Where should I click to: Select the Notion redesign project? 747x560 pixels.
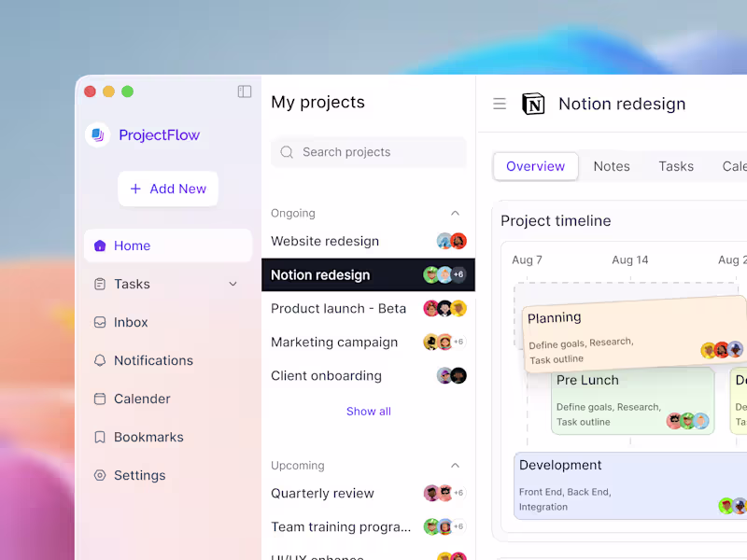[x=368, y=274]
